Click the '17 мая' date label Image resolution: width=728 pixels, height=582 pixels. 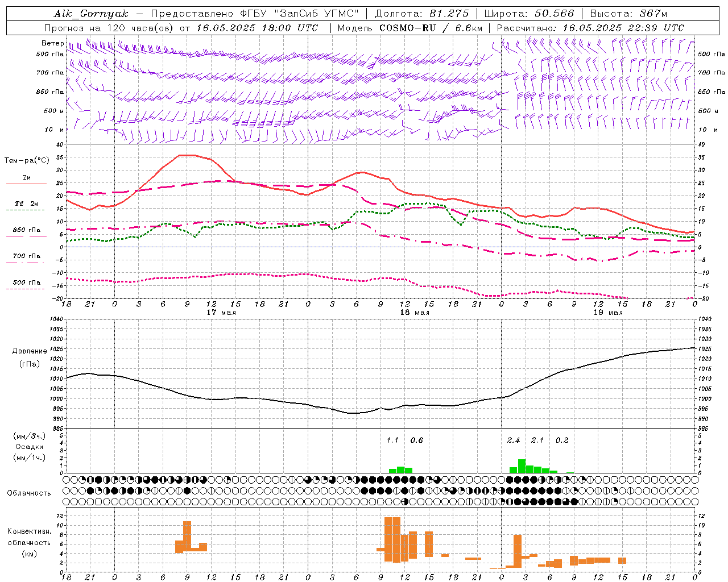(x=221, y=313)
